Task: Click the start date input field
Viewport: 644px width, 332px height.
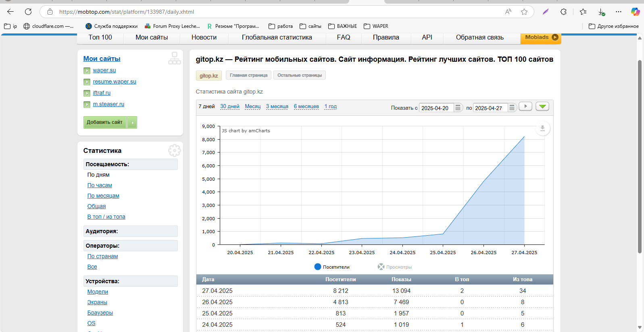Action: [436, 108]
